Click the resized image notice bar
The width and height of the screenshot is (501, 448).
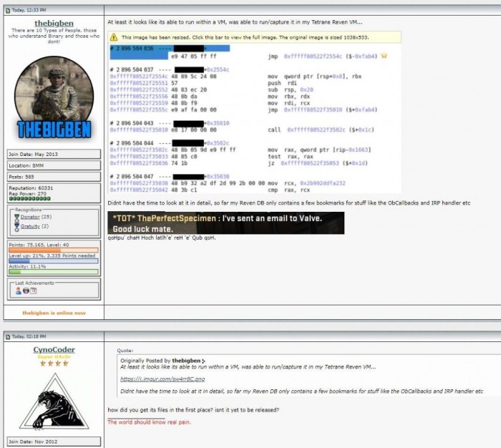254,37
